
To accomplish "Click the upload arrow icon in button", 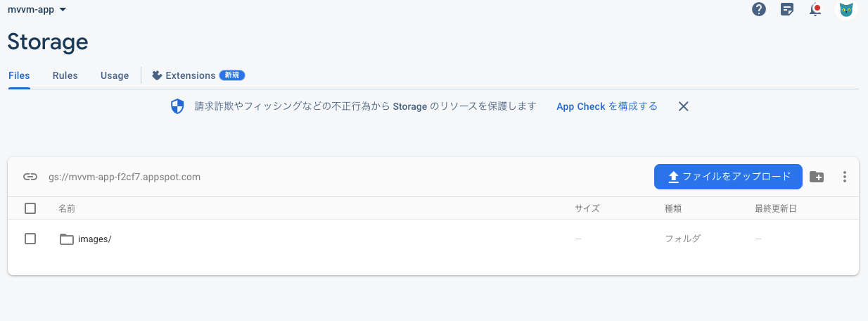I will [673, 177].
